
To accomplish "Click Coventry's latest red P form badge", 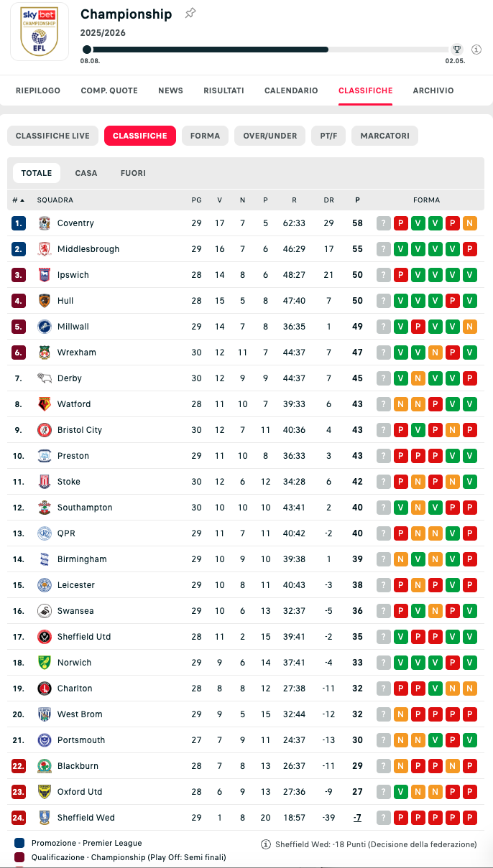I will (x=401, y=223).
